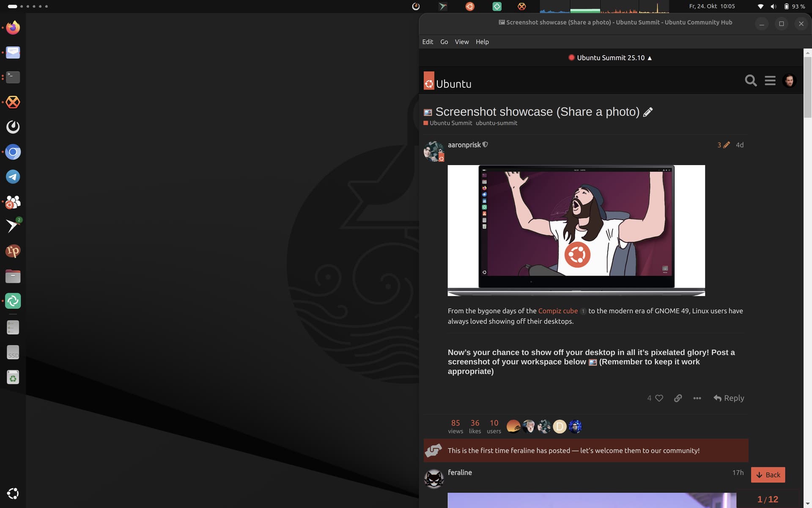Reply to aaronprisk's post
Screen dimensions: 812x508
point(729,398)
